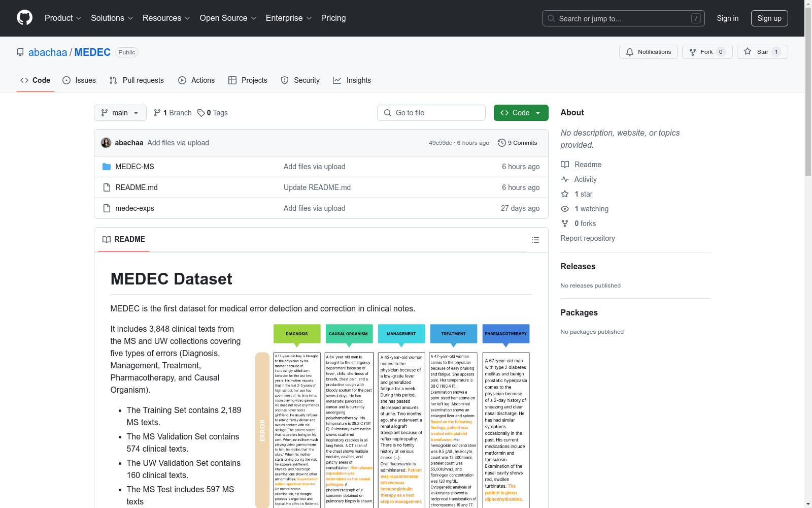Switch to the Code tab
This screenshot has width=812, height=508.
(35, 80)
